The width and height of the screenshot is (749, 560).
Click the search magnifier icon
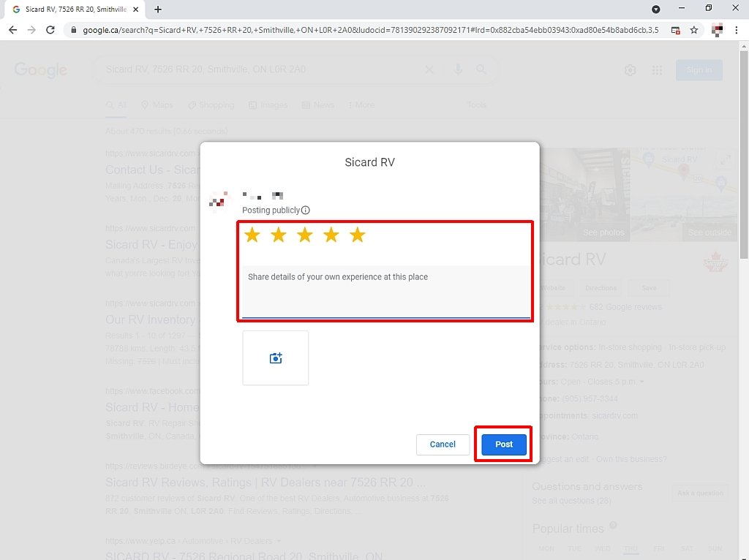coord(481,69)
